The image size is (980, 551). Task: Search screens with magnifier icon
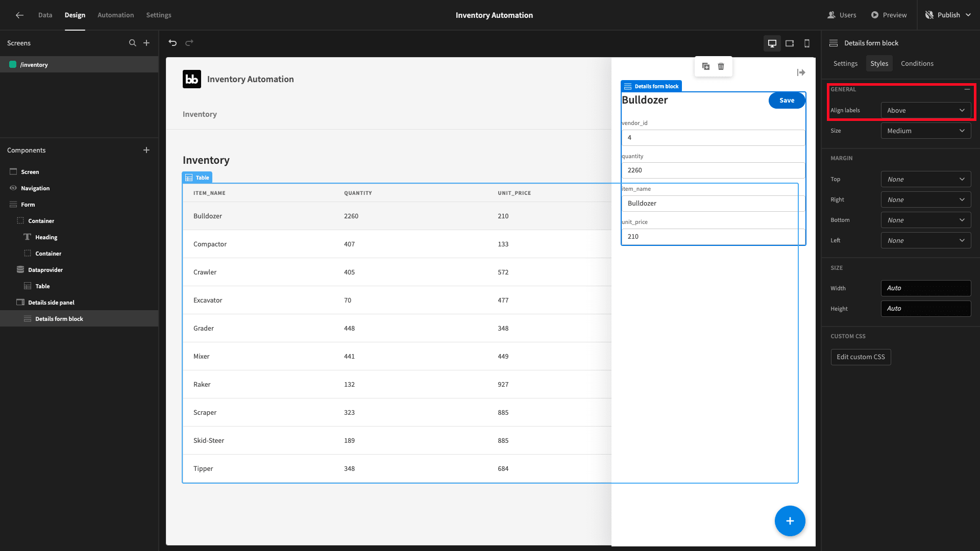[133, 43]
